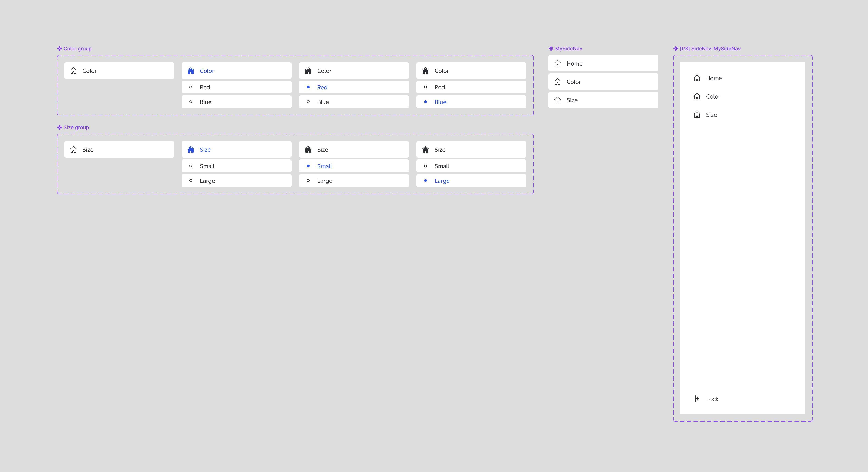Image resolution: width=868 pixels, height=472 pixels.
Task: Click the [PX] SideNav-MySideNav component label
Action: coord(710,49)
